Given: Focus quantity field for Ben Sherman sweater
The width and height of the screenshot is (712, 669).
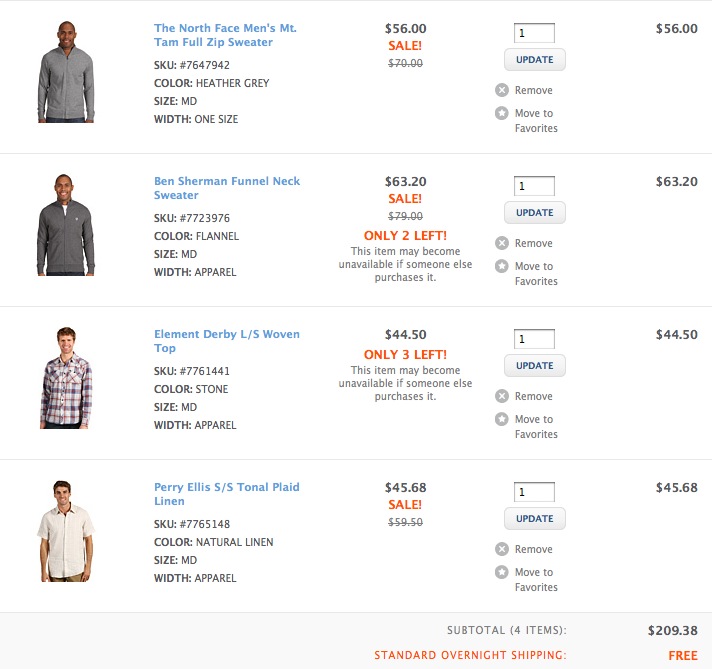Looking at the screenshot, I should tap(534, 186).
